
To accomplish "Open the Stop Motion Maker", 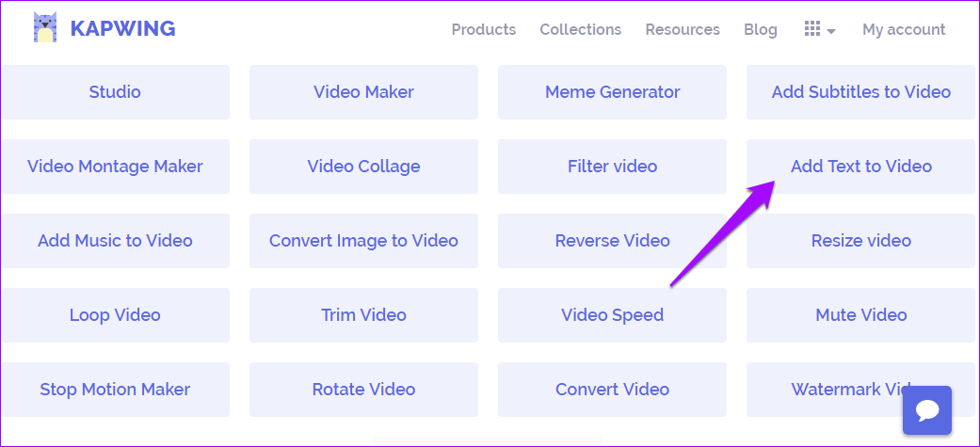I will click(x=115, y=390).
